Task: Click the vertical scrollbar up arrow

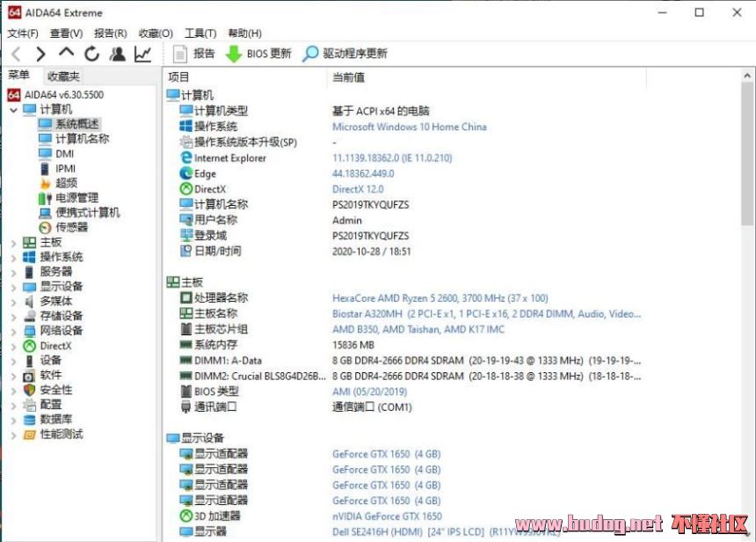Action: pos(747,76)
